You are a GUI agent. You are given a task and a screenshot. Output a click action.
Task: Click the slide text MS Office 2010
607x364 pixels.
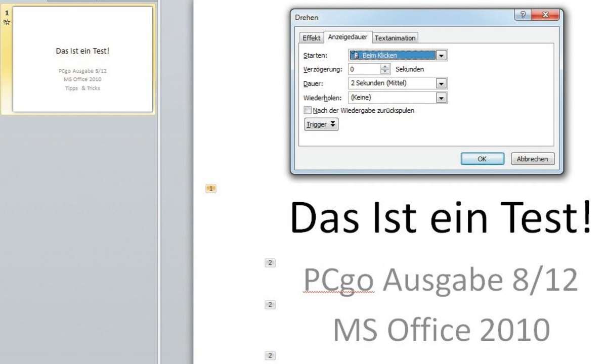[441, 329]
